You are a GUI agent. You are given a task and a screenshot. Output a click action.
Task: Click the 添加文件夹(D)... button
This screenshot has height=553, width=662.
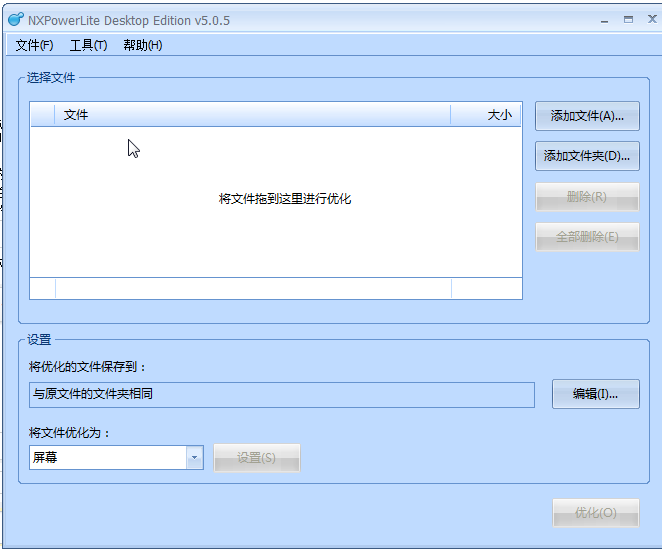click(x=587, y=156)
